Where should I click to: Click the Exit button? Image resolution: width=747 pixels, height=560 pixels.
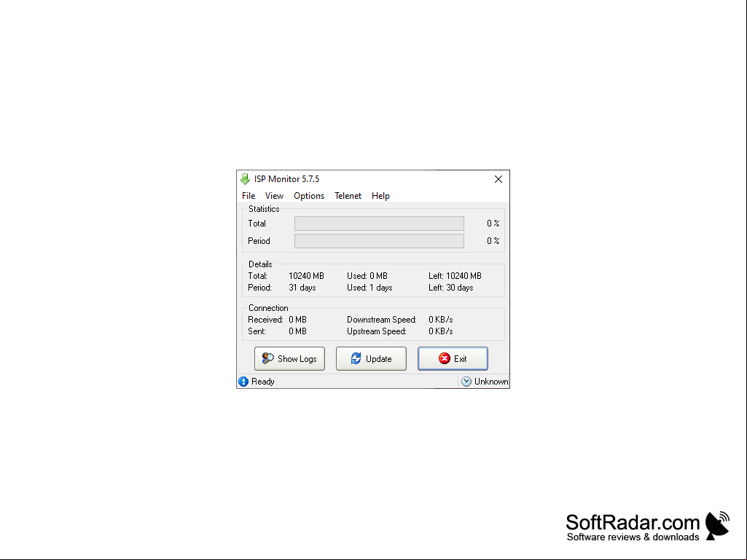[x=453, y=358]
